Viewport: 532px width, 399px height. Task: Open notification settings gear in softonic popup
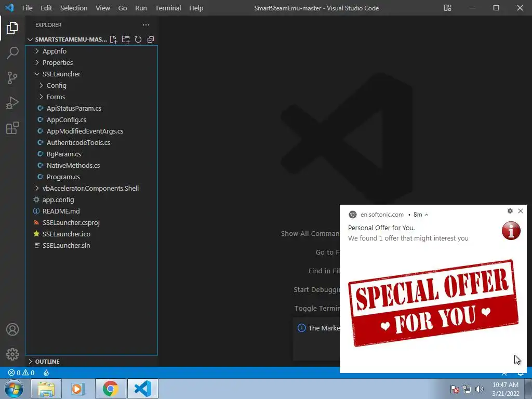pos(510,211)
